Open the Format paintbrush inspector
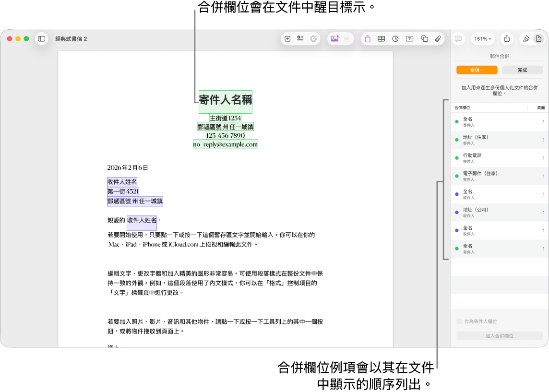 tap(526, 39)
